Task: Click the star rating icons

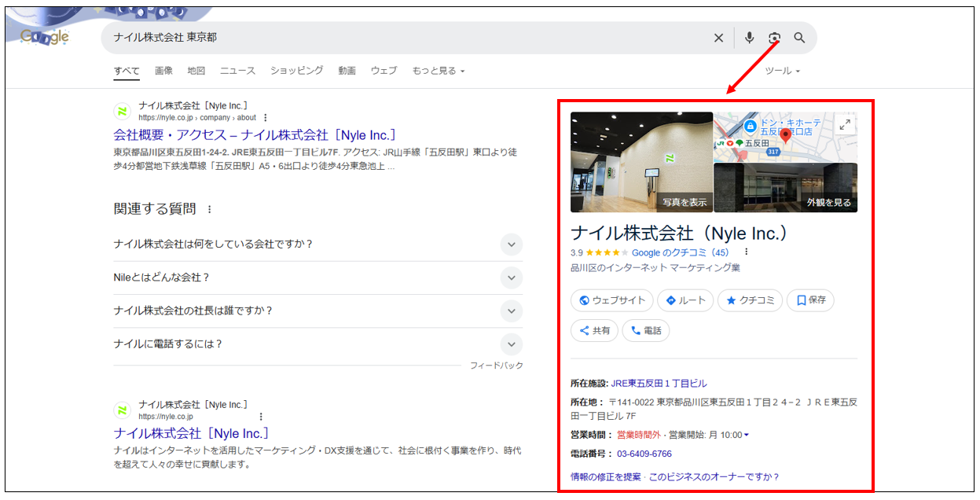Action: tap(607, 252)
